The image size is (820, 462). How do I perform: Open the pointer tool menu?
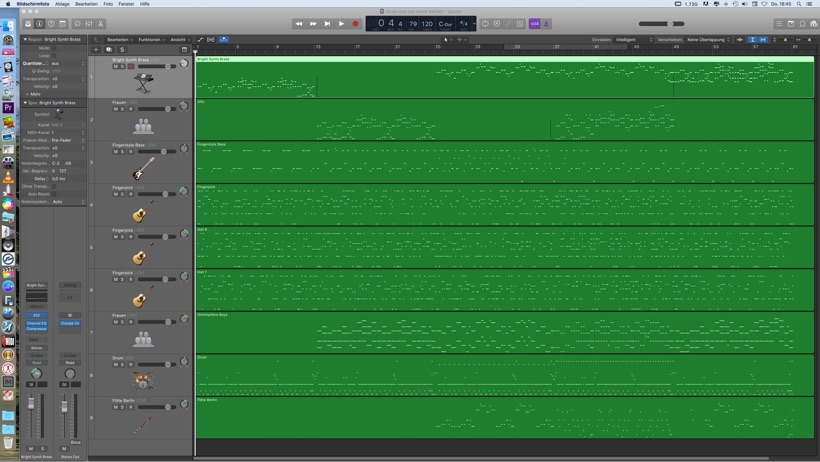coord(447,39)
